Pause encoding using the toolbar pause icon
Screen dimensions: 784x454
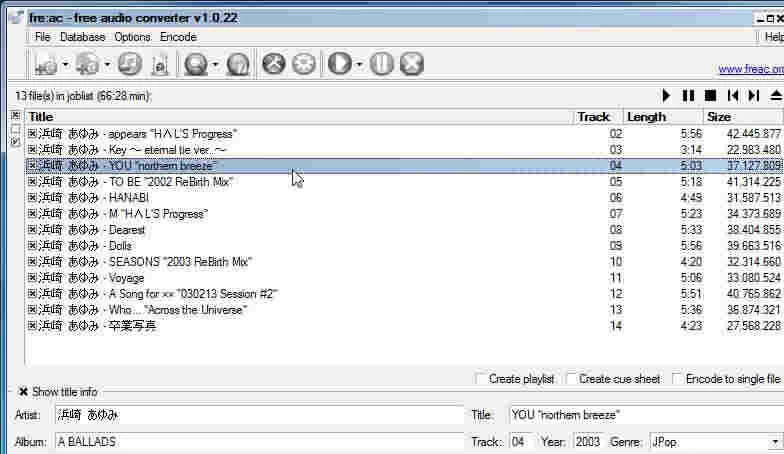(381, 64)
